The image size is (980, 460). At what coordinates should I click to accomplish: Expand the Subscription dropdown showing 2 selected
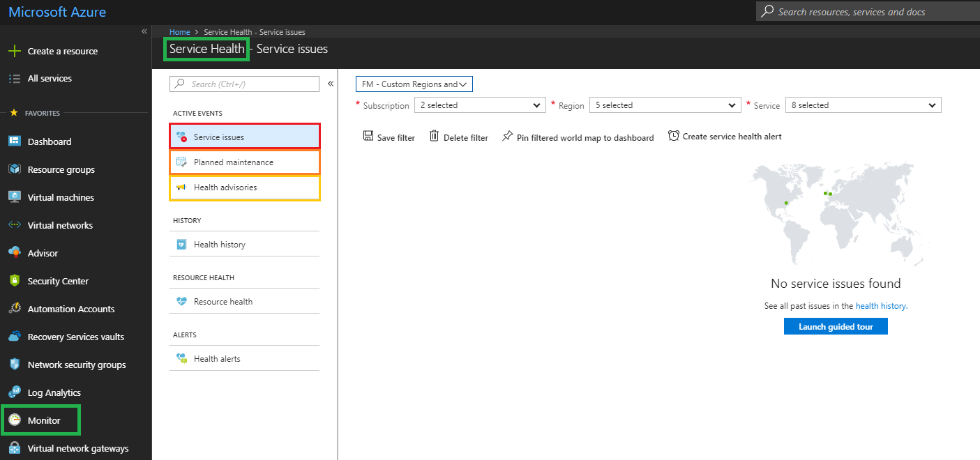(x=480, y=105)
